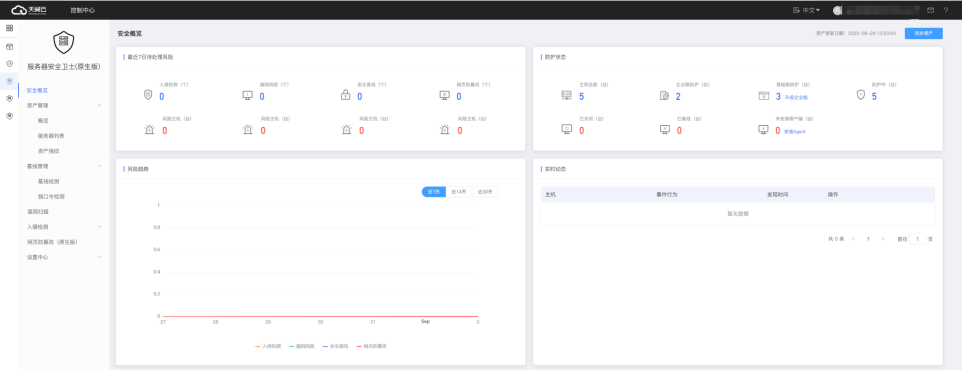The image size is (963, 371).
Task: Click the shield icon next to 防护中
Action: (860, 95)
